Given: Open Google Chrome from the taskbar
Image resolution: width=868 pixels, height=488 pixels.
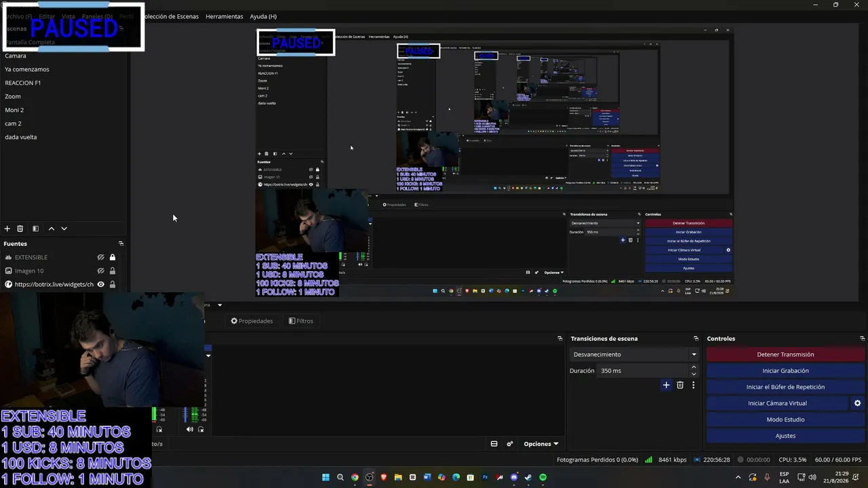Looking at the screenshot, I should [355, 477].
